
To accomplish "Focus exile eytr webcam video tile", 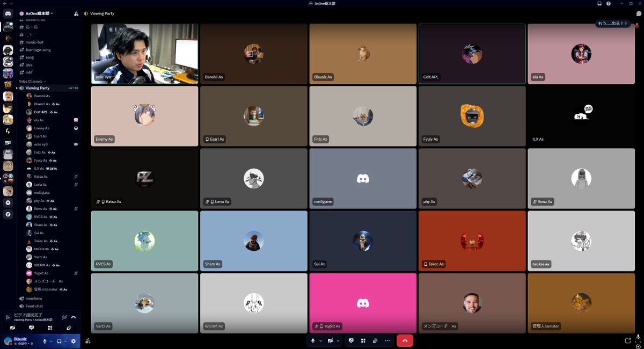I will (144, 54).
